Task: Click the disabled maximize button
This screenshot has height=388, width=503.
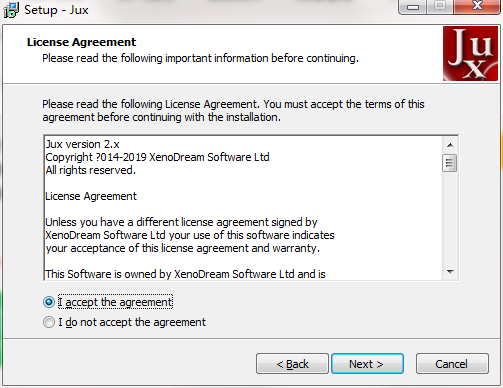Action: (x=440, y=6)
